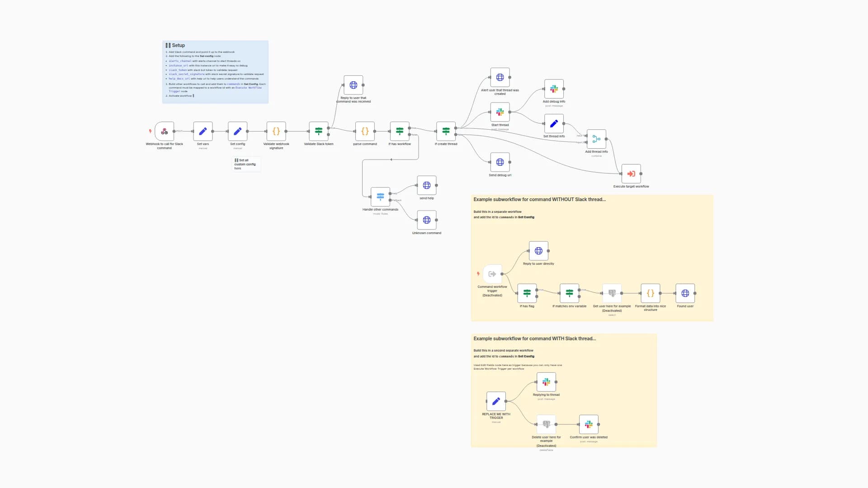Click the Set all custom config here note

point(246,164)
